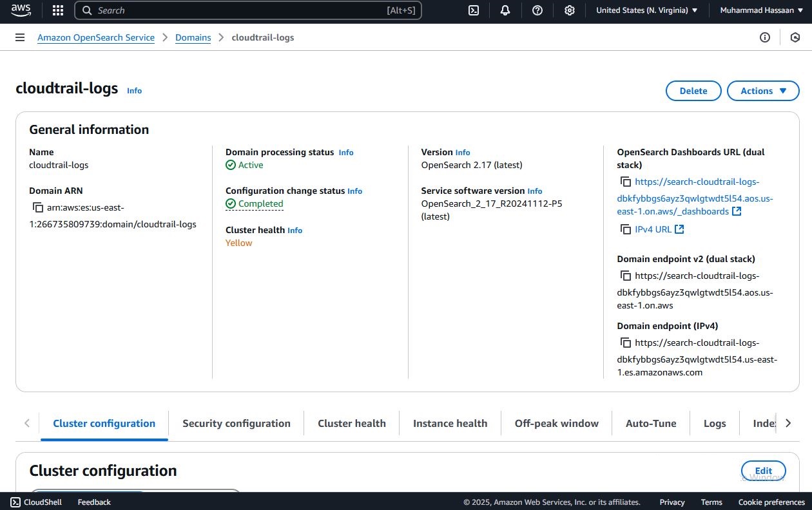Image resolution: width=812 pixels, height=510 pixels.
Task: Copy Domain endpoint IPv4
Action: (x=626, y=343)
